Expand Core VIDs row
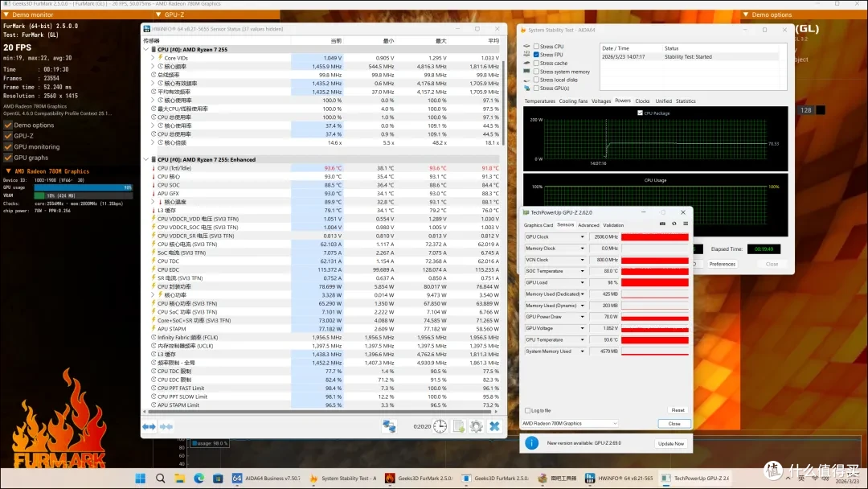 (x=153, y=58)
